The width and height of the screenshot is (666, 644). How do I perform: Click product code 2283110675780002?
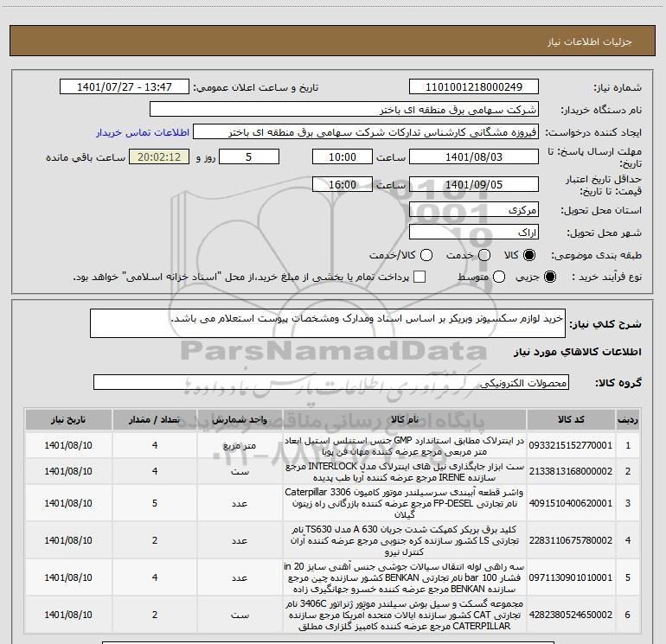(x=571, y=540)
